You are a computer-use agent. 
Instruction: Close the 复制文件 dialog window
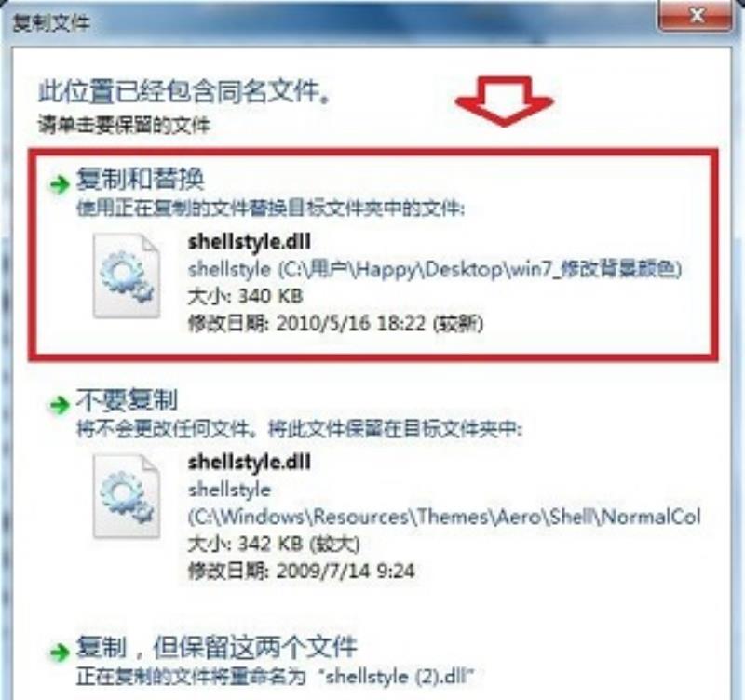point(696,16)
